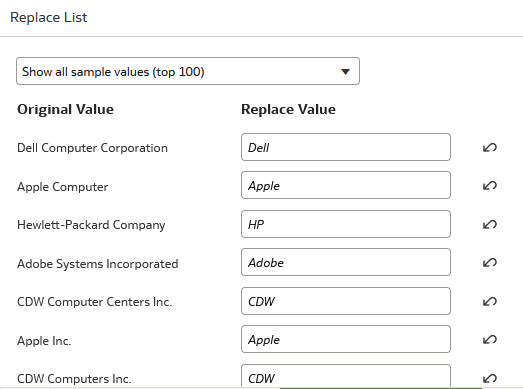Screen dimensions: 523x389
Task: Select CDW Computers Inc. original value
Action: pyautogui.click(x=74, y=379)
